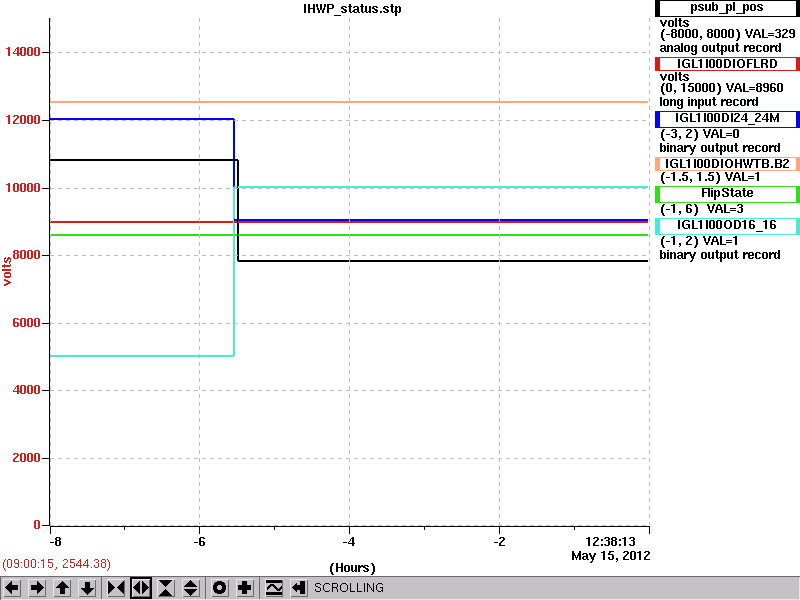Click the 12:38:13 timestamp on the time axis
800x600 pixels.
610,542
